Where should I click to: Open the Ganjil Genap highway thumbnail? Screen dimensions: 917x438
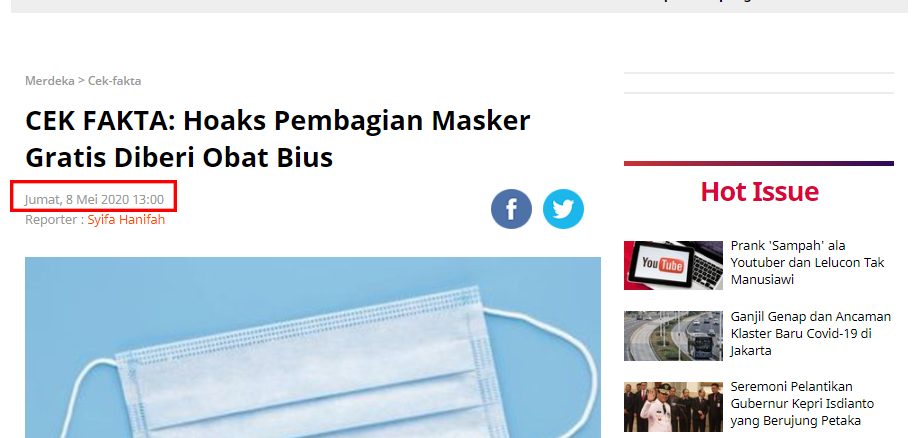pos(673,336)
